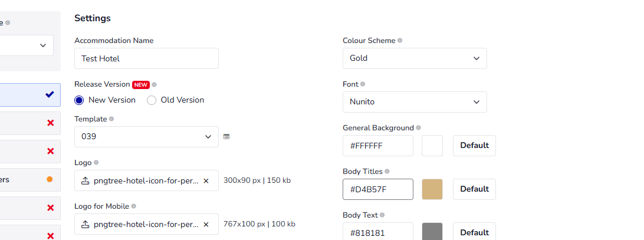Image resolution: width=644 pixels, height=240 pixels.
Task: Click Default button for Body Text
Action: coord(474,232)
